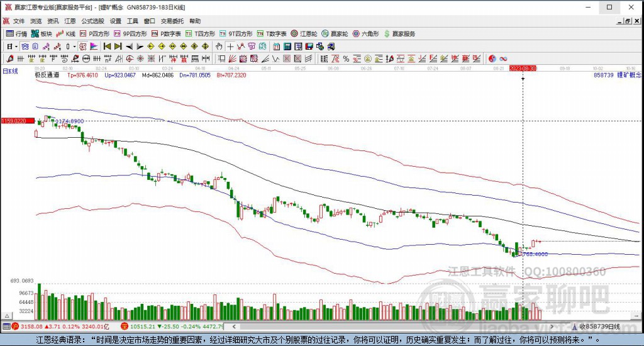Click the black right-arrow step icon

(x=140, y=47)
